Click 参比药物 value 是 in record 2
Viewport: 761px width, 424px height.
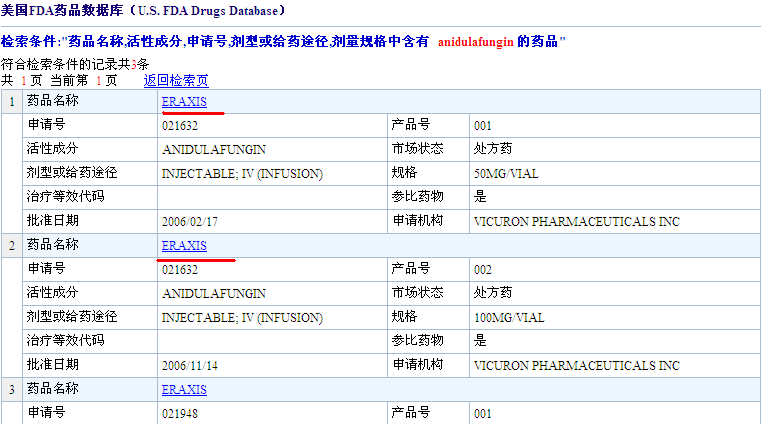(x=480, y=341)
